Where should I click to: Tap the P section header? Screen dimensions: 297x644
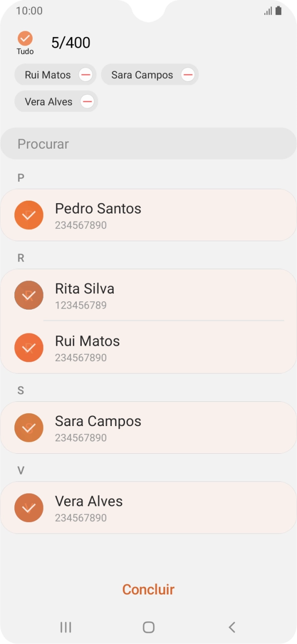(x=20, y=177)
